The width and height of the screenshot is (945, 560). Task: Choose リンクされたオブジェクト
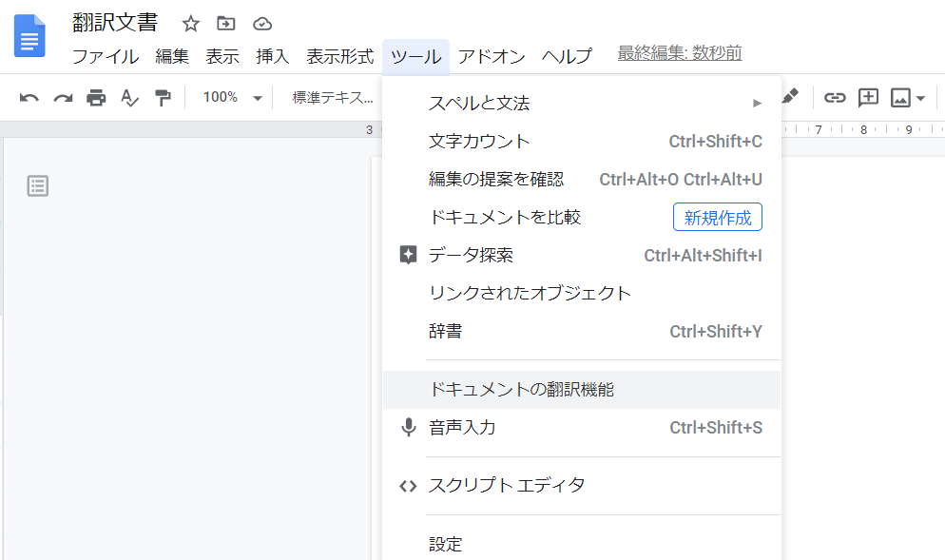582,293
